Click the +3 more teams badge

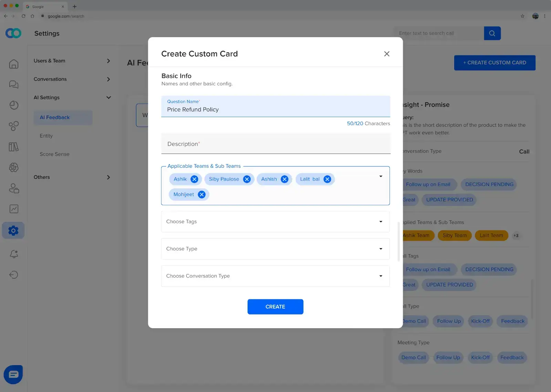(516, 236)
